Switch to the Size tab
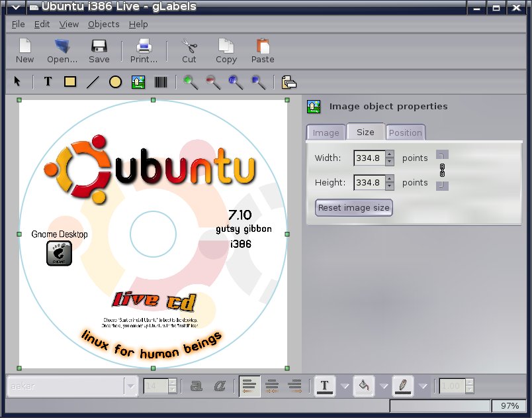 (365, 132)
